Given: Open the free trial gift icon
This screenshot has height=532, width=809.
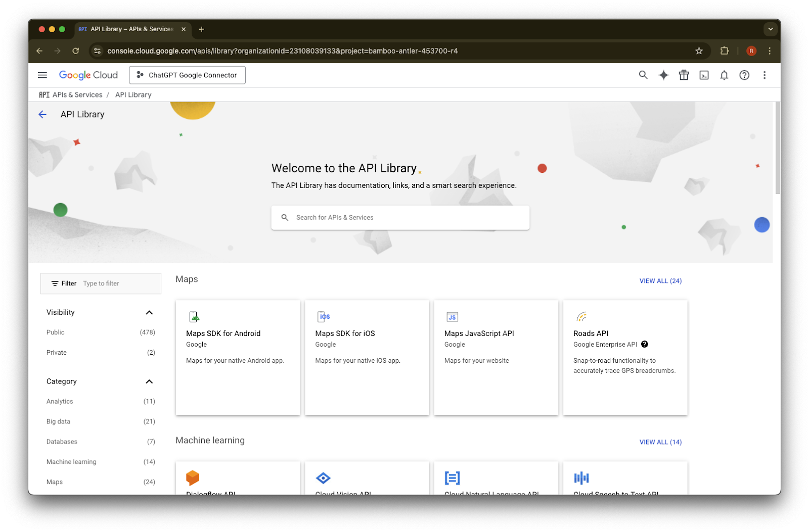Looking at the screenshot, I should coord(684,75).
